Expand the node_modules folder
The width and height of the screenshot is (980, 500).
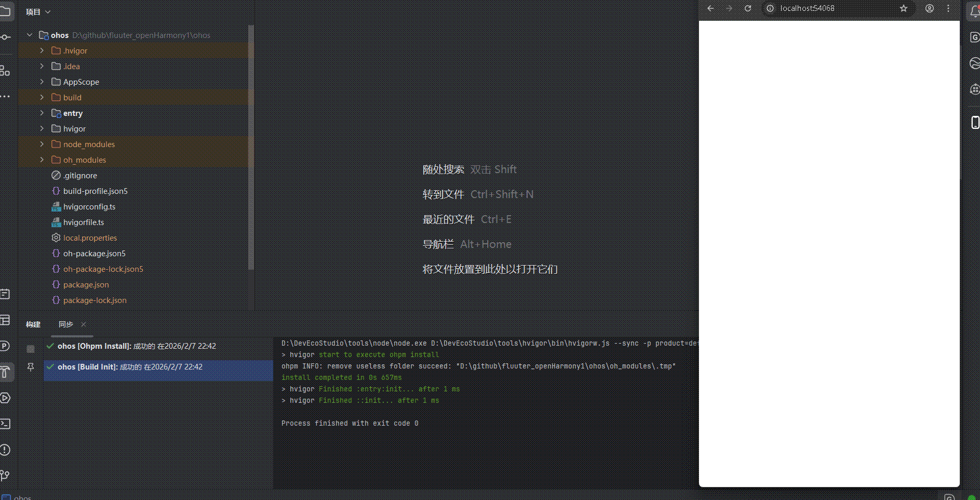(42, 144)
